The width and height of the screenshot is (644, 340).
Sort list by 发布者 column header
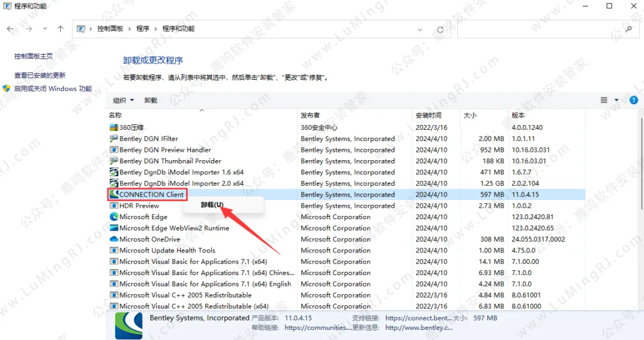(310, 116)
